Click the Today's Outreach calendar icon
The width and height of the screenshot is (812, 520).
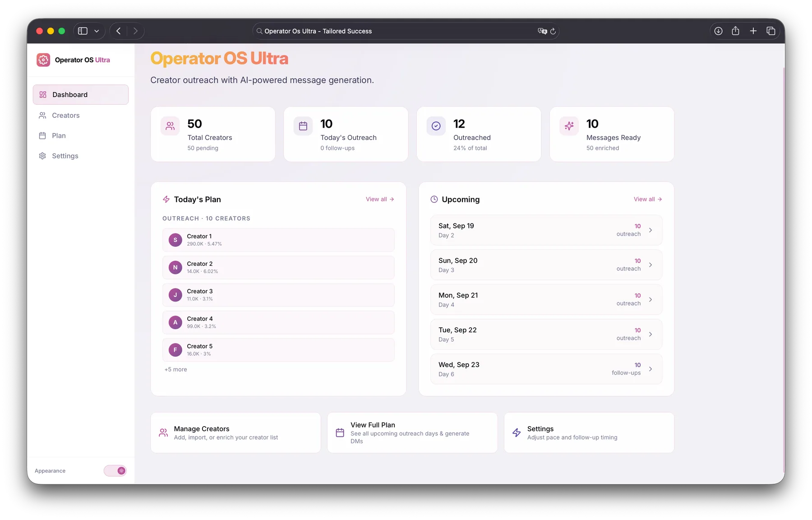pyautogui.click(x=303, y=126)
